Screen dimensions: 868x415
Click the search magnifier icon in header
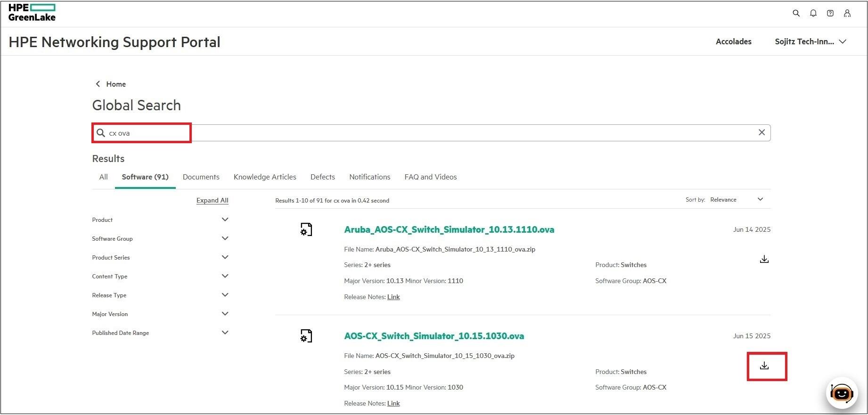796,13
